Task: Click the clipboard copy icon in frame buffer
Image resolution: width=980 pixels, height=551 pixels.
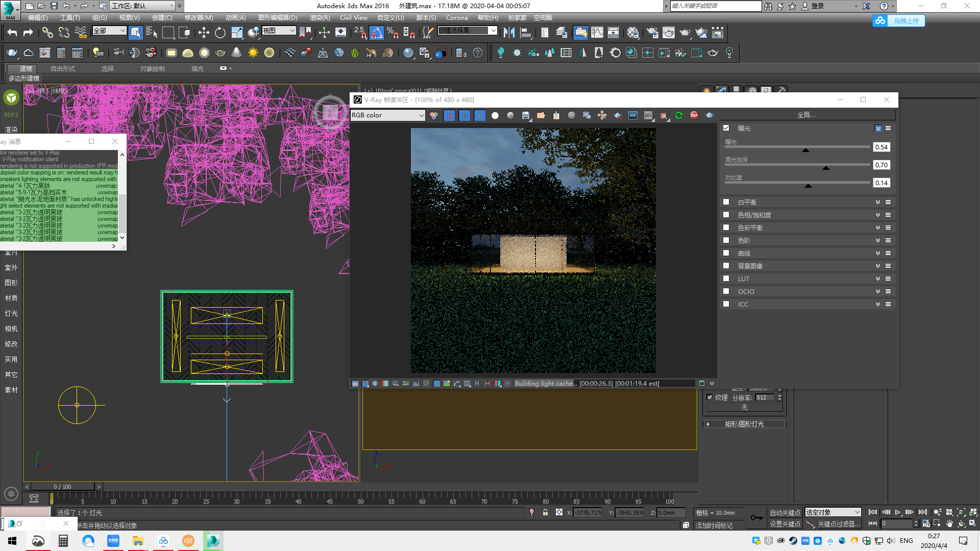Action: 556,115
